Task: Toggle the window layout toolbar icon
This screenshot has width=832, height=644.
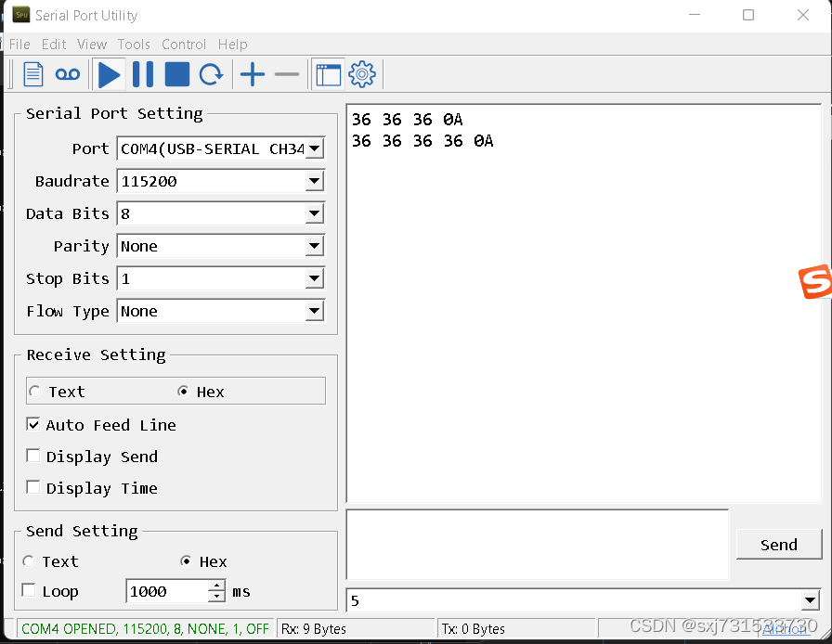Action: 329,74
